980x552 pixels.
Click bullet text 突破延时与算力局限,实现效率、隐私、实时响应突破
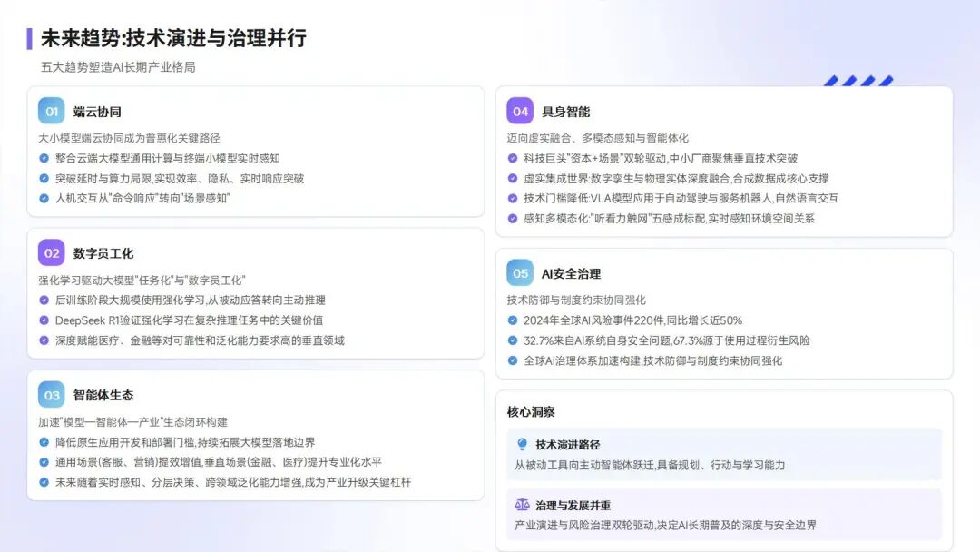(180, 178)
